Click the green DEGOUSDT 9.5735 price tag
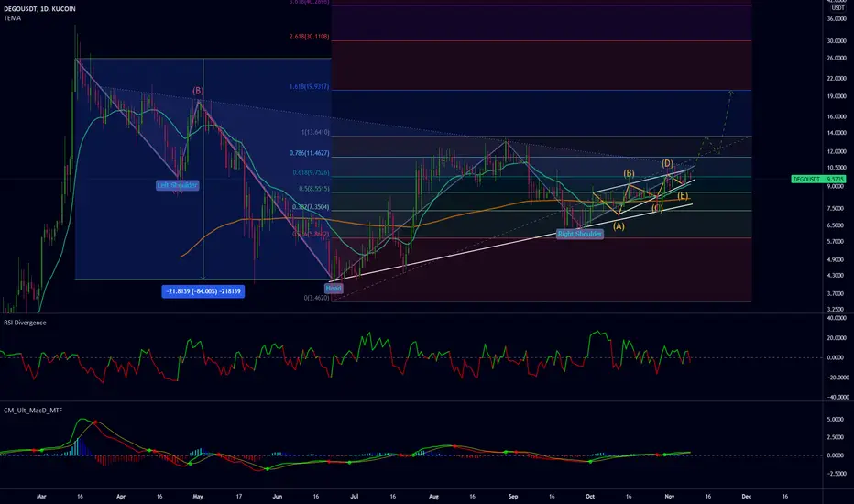Viewport: 854px width, 504px height. pos(818,179)
